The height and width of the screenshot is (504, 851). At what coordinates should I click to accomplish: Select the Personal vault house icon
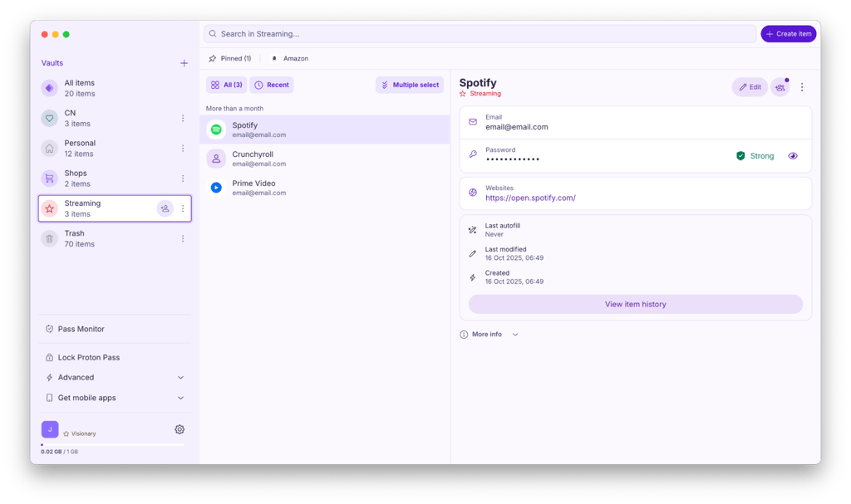(49, 148)
